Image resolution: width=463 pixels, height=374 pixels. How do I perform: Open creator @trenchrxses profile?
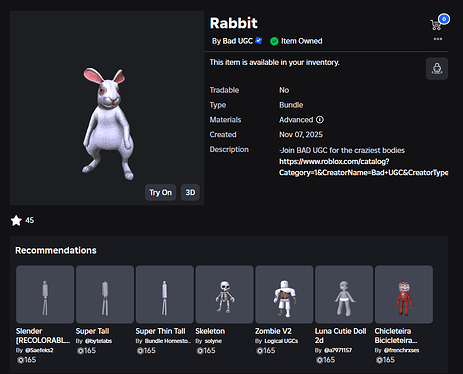pos(401,350)
